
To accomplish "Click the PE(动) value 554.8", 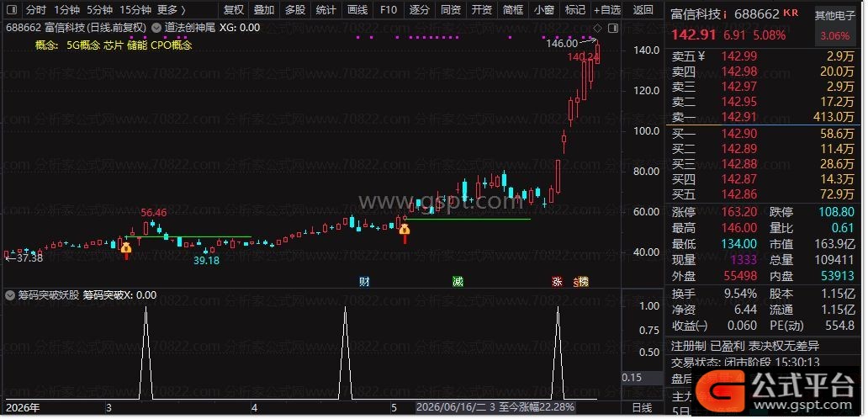I will (839, 326).
